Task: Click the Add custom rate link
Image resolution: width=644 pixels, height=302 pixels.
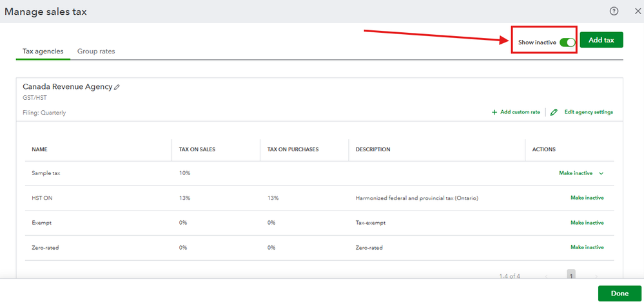Action: pos(520,112)
